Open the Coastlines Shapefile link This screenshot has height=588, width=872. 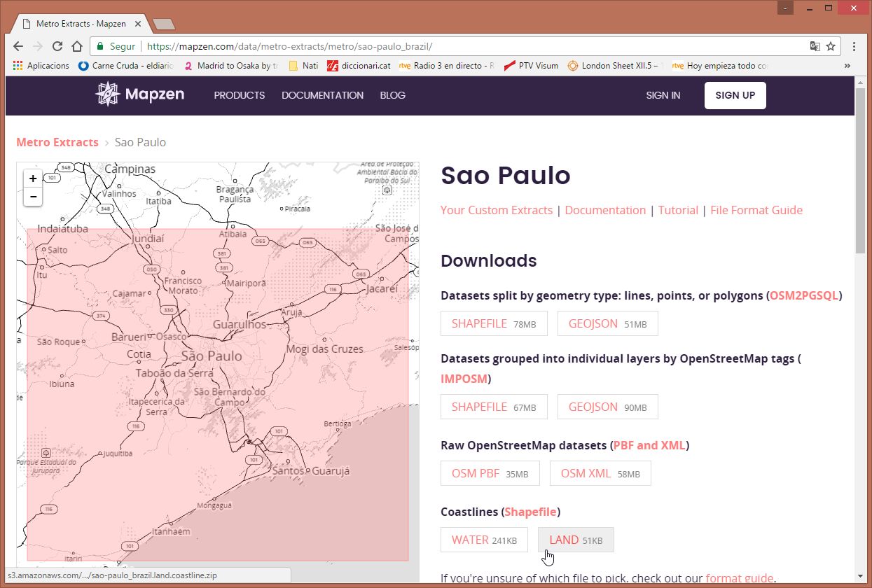click(x=531, y=512)
